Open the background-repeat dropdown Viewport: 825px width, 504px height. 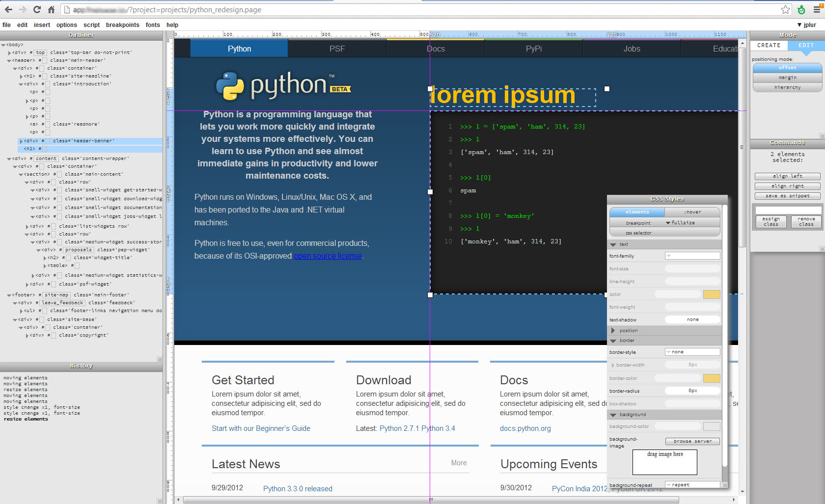692,484
